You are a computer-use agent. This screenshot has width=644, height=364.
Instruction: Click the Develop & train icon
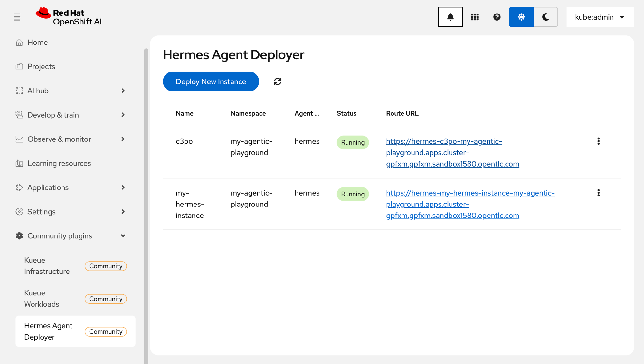pos(19,115)
